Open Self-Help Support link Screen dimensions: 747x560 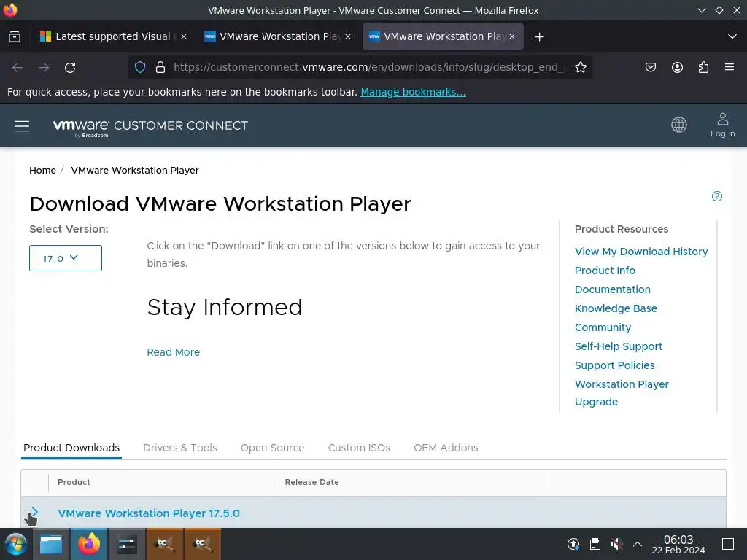click(619, 346)
